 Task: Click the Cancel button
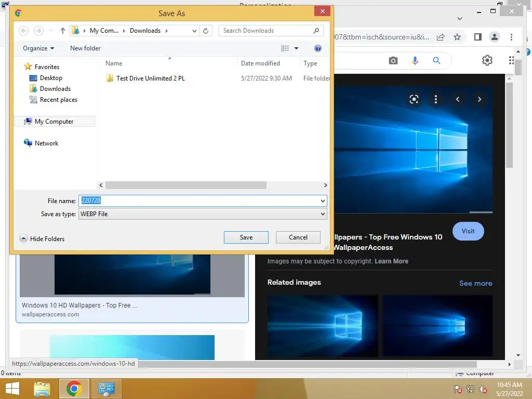(x=298, y=237)
